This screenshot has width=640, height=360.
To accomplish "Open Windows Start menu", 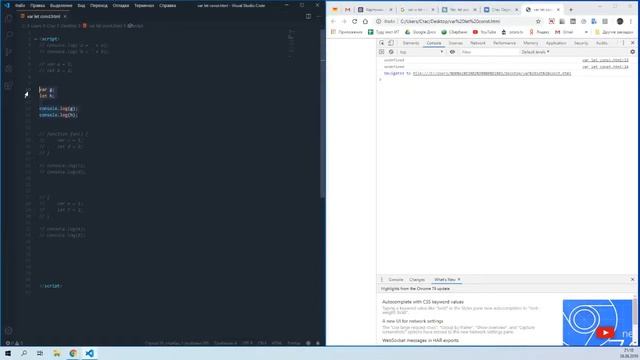I will 8,353.
